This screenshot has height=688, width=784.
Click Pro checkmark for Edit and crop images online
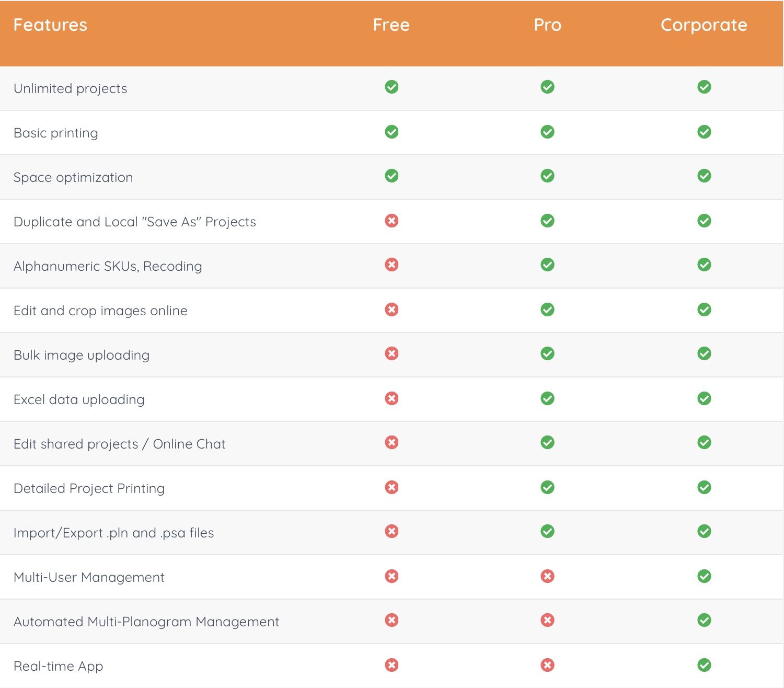[x=547, y=309]
